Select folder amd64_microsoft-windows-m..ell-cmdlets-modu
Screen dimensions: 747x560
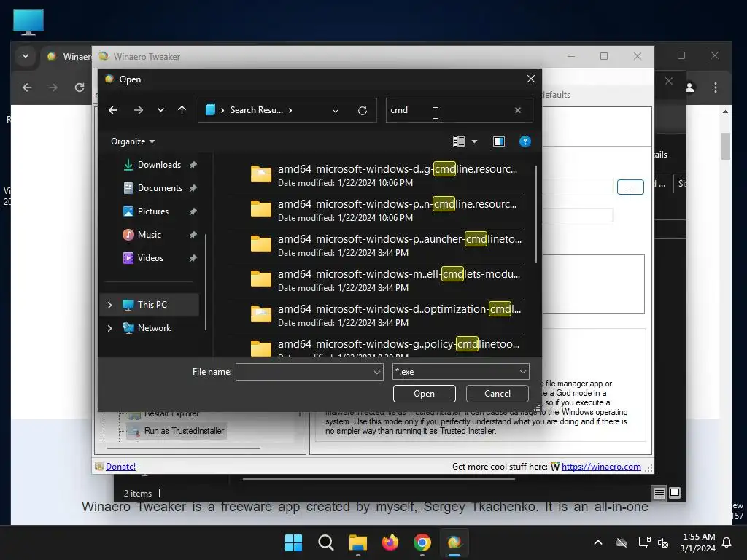376,281
